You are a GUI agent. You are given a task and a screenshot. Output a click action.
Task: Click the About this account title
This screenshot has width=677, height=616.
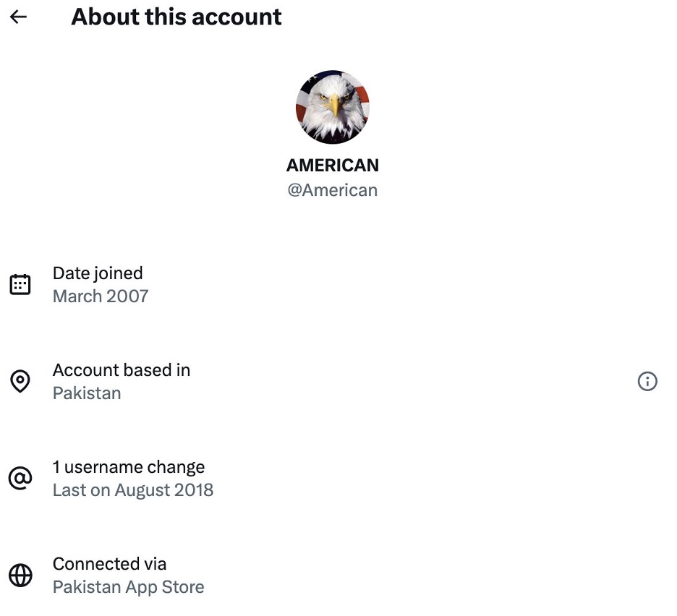176,17
